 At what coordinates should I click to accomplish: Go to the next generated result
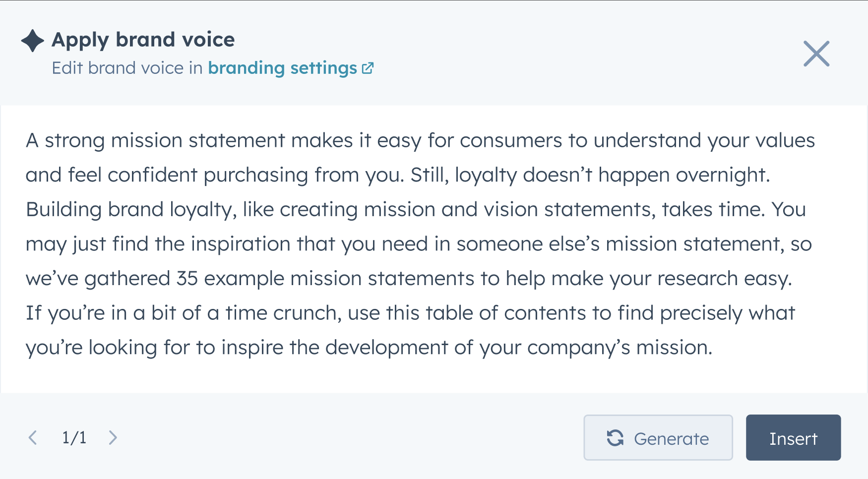click(x=113, y=437)
